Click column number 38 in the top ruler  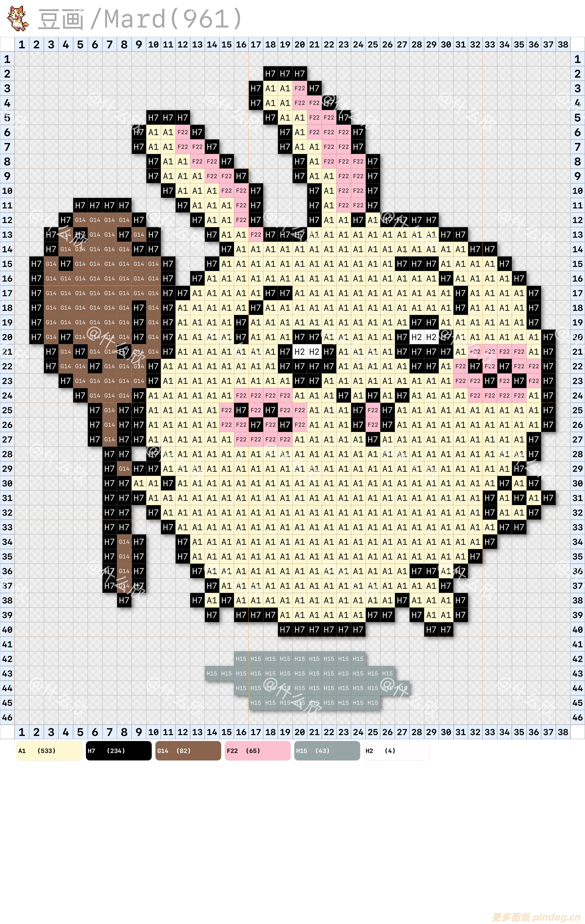pos(563,44)
